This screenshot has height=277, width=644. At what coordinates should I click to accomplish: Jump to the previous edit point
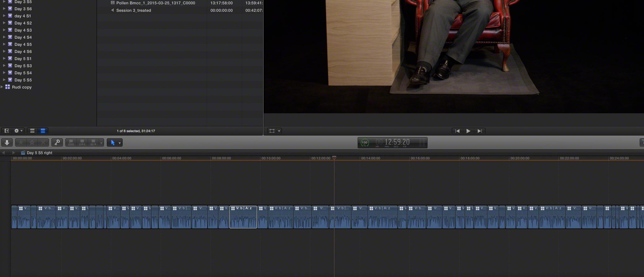coord(457,131)
